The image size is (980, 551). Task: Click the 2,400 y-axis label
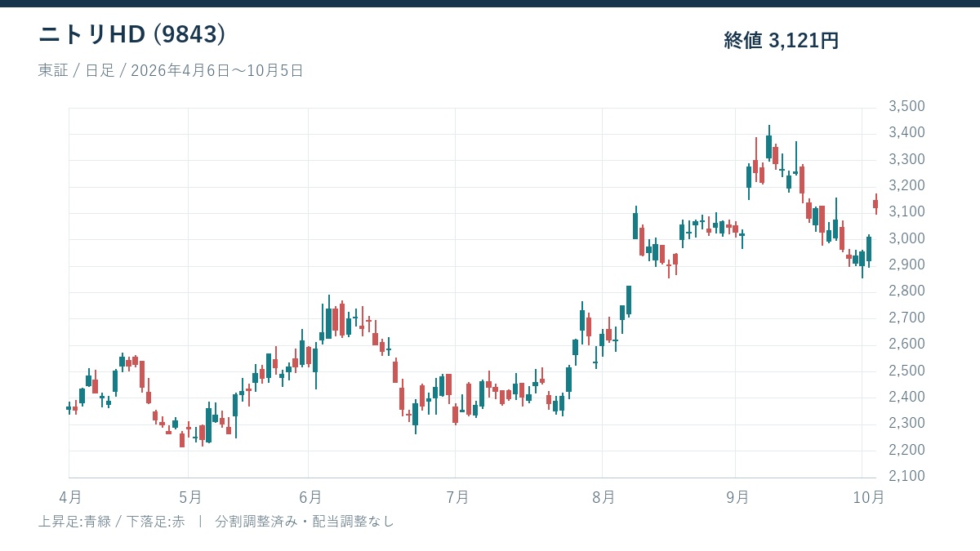coord(906,397)
